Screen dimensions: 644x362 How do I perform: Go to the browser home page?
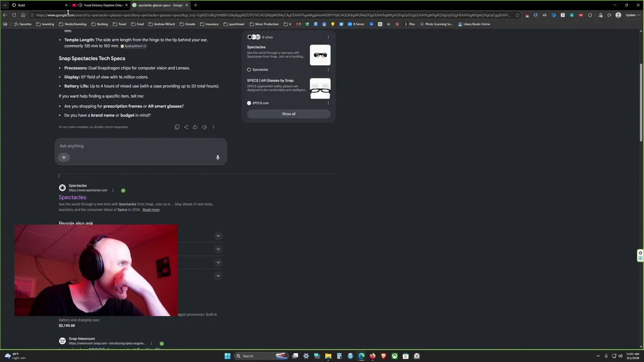tap(23, 15)
